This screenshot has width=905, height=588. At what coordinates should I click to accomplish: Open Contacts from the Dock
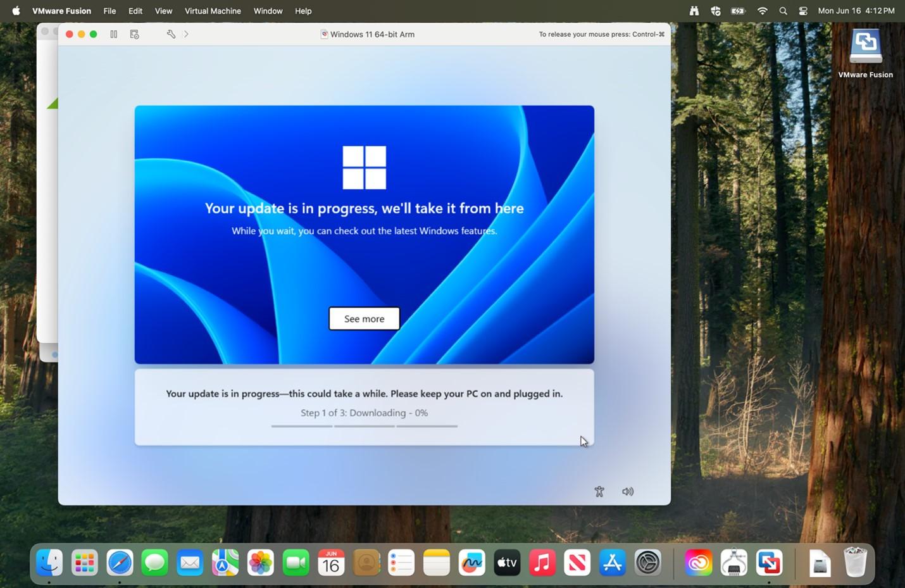[366, 563]
